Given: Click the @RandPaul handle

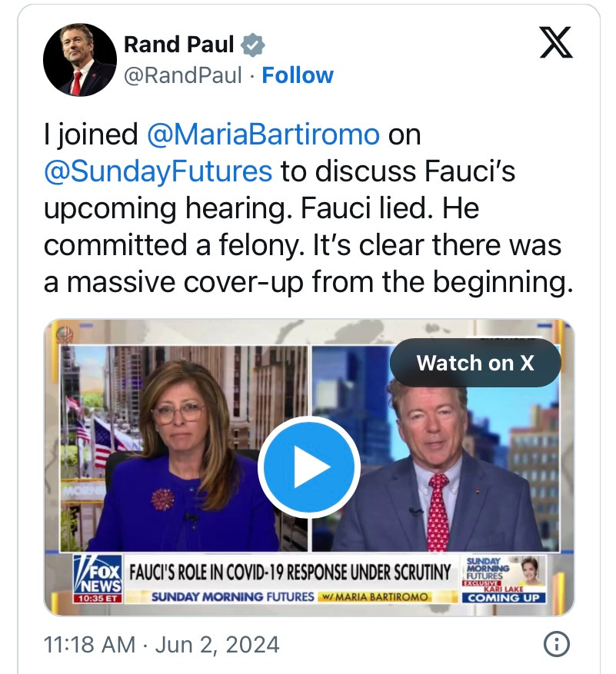Looking at the screenshot, I should tap(183, 75).
